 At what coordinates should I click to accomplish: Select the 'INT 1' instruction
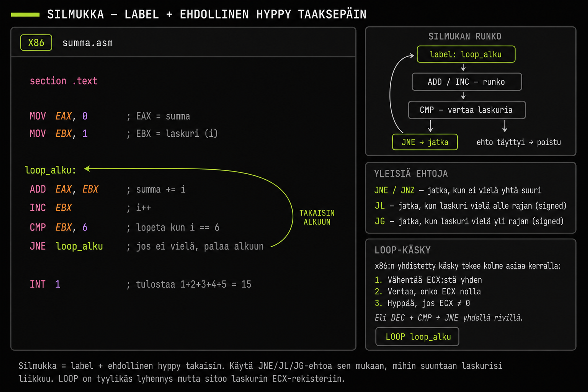point(45,284)
